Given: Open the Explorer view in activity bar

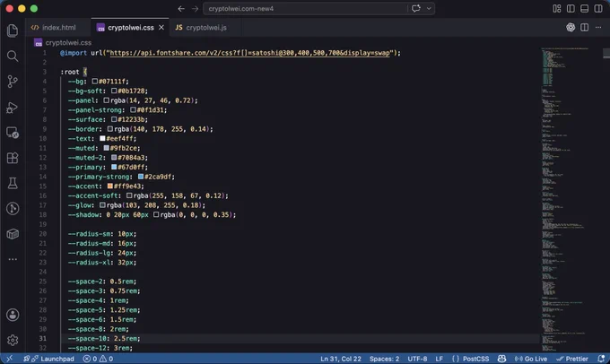Looking at the screenshot, I should [x=13, y=30].
